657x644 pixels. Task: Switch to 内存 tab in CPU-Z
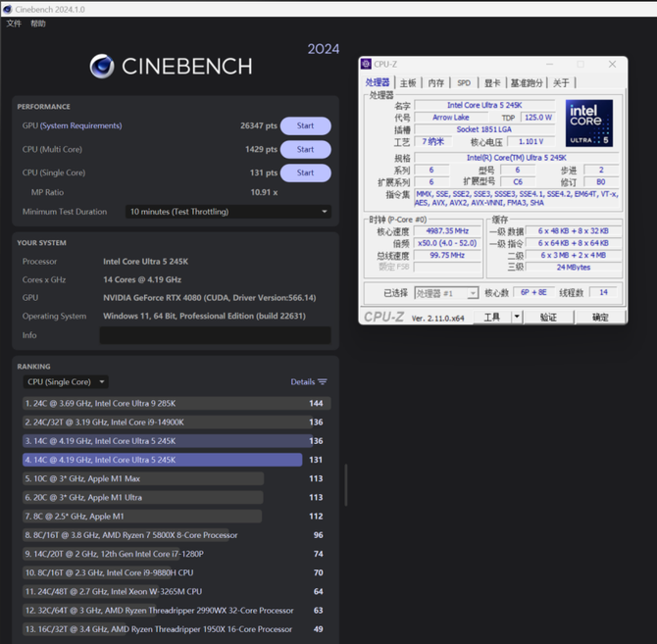(435, 83)
